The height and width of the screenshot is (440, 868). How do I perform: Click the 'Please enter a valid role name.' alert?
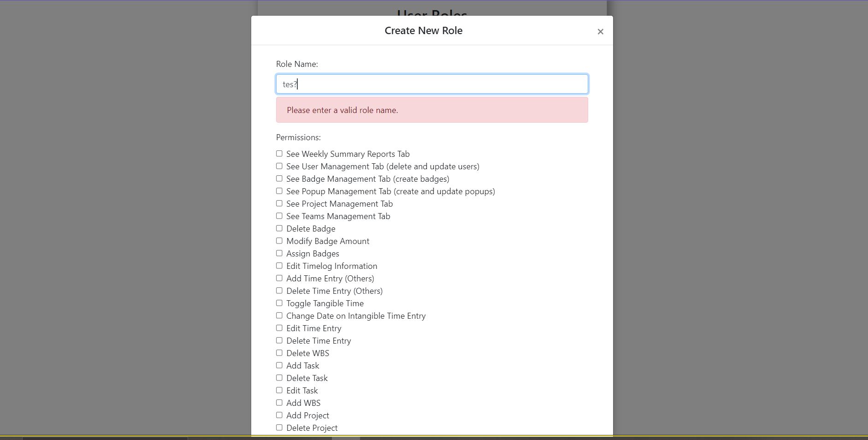[432, 110]
